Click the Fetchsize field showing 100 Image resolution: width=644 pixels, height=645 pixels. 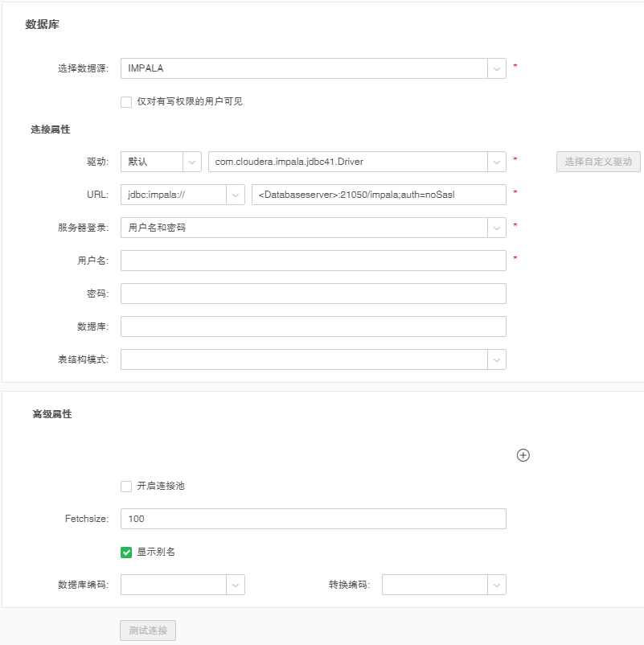pos(313,519)
